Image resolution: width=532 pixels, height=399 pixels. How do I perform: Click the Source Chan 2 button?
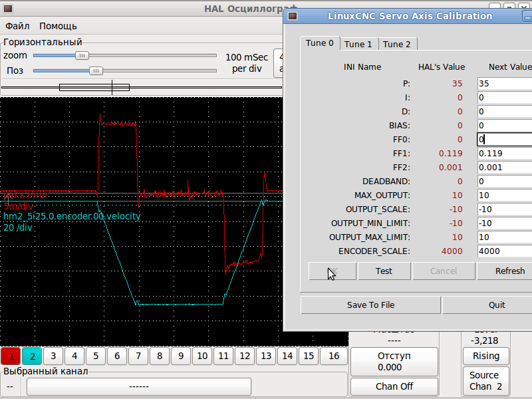coord(486,381)
